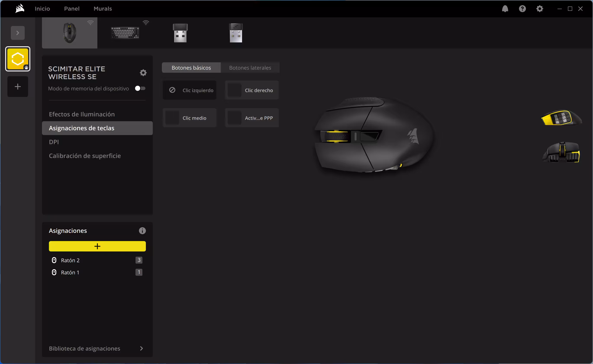Show Asignaciones info icon
Viewport: 593px width, 364px height.
142,231
